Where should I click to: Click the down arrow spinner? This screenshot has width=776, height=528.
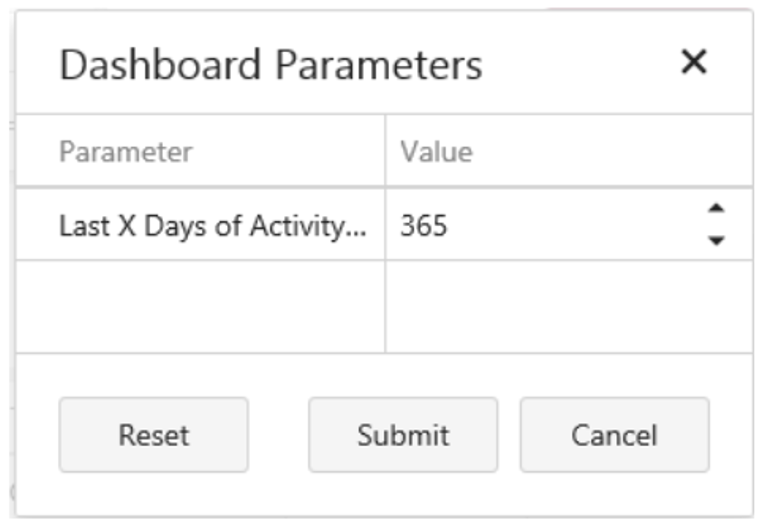coord(715,241)
